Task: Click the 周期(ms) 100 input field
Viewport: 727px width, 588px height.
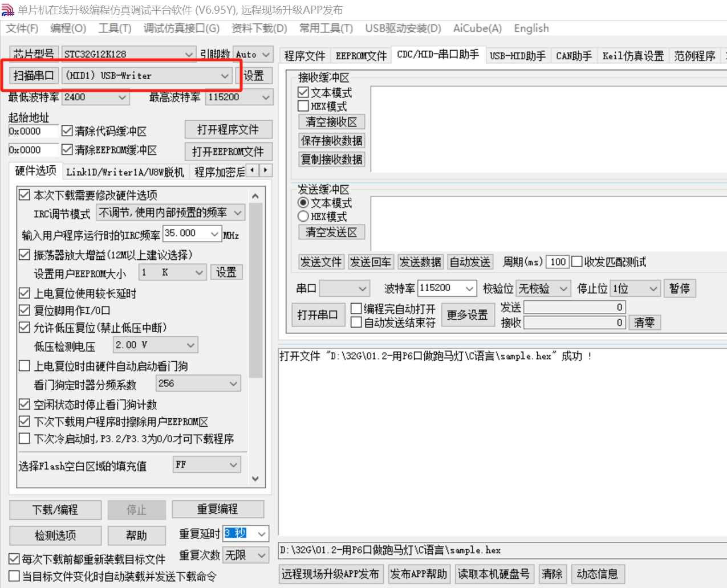Action: 558,262
